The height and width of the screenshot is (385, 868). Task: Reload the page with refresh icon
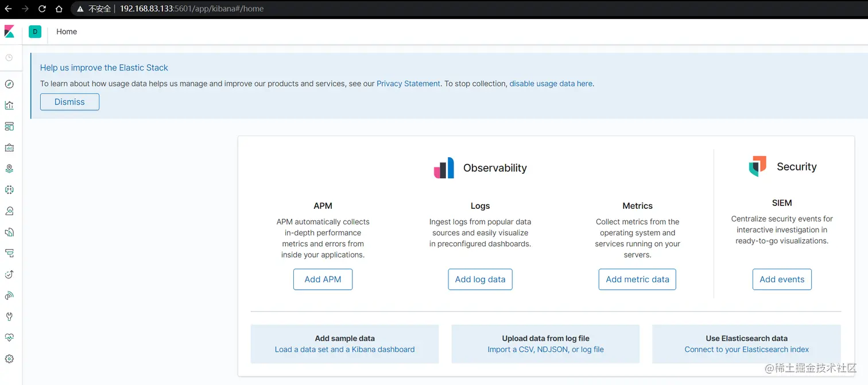[42, 9]
